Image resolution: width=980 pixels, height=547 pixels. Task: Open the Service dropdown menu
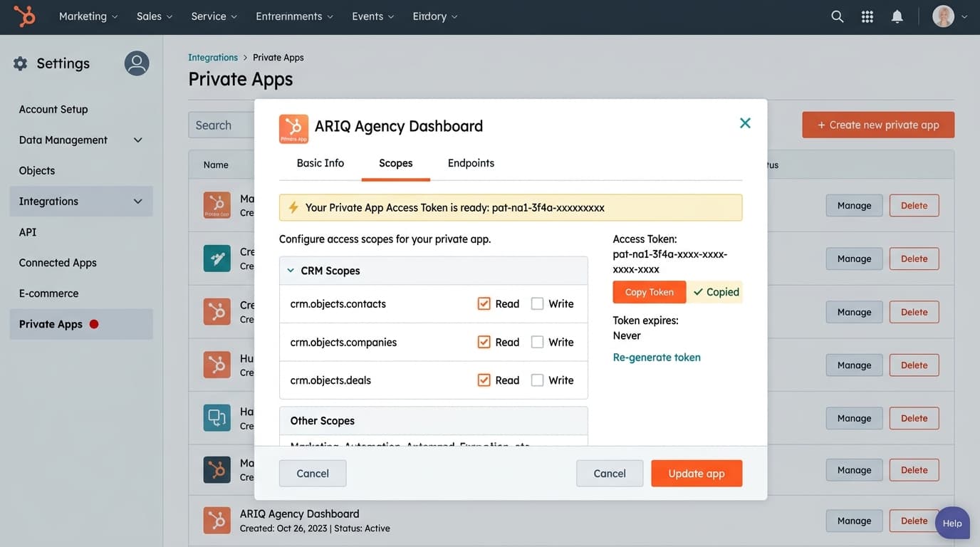click(214, 16)
